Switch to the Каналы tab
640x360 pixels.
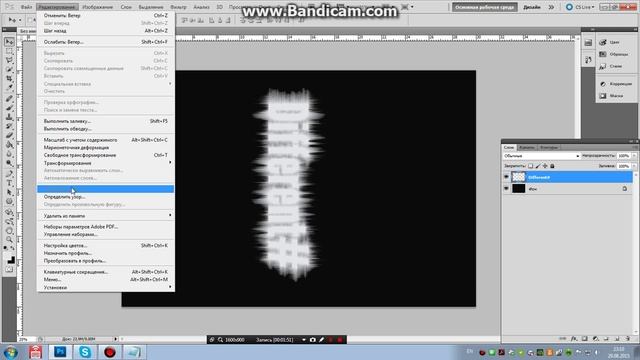pos(527,147)
